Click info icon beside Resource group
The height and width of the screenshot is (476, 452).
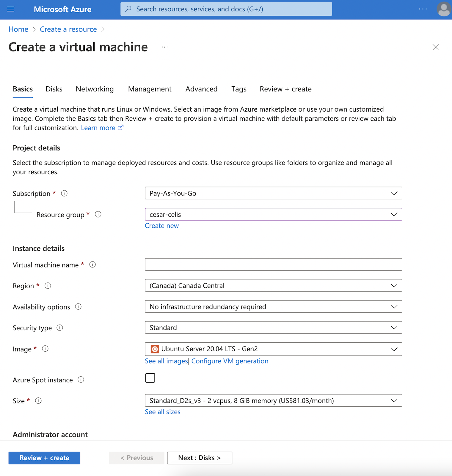(98, 214)
